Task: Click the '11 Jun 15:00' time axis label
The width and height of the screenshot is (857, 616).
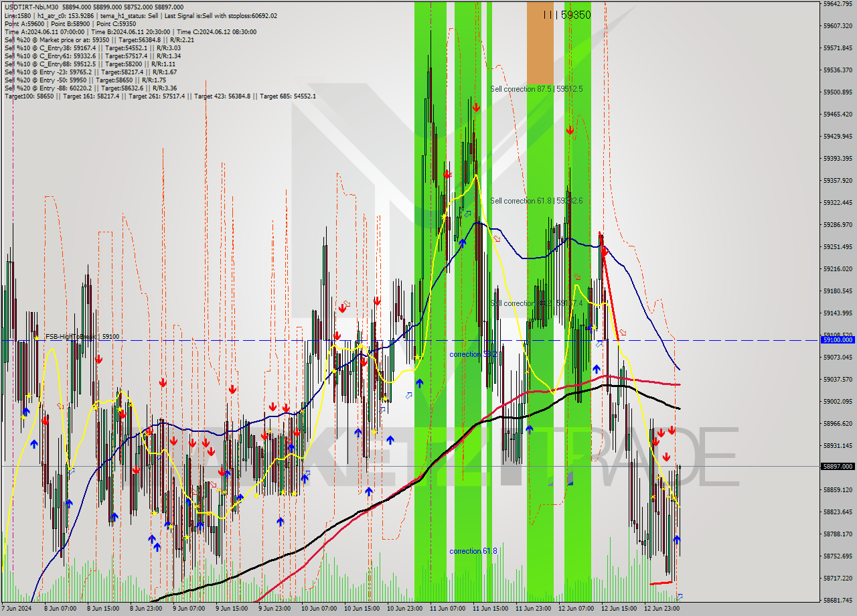Action: click(490, 609)
